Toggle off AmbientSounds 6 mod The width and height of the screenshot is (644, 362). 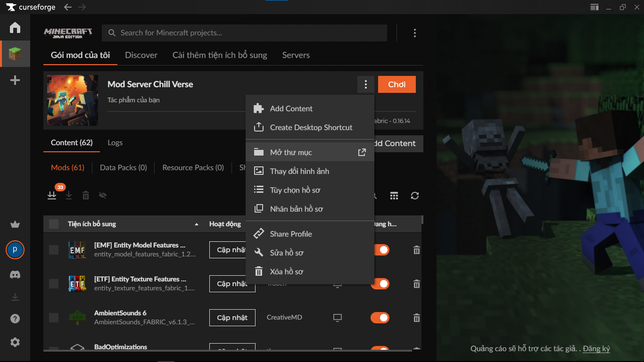point(380,318)
